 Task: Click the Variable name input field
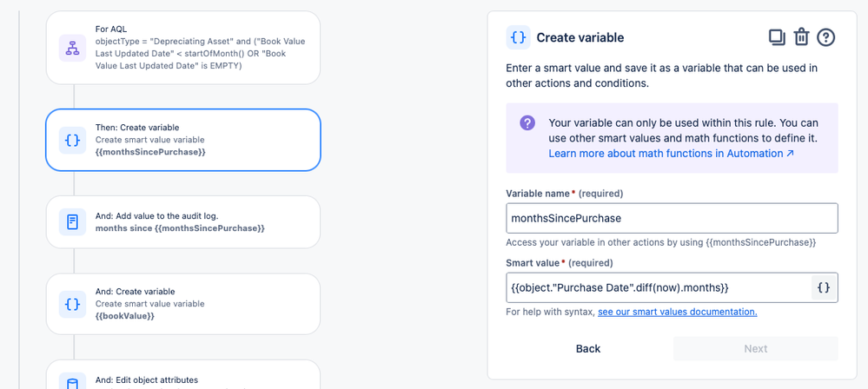tap(671, 218)
